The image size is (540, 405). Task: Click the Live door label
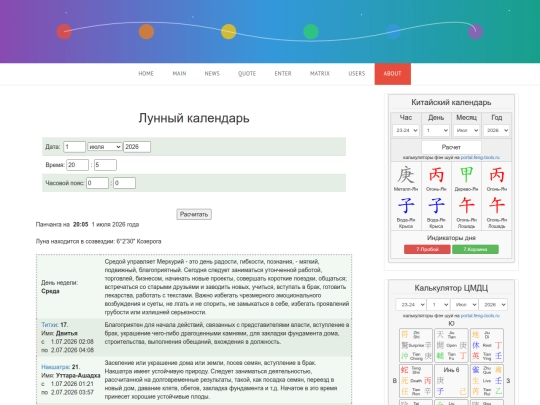coord(487,381)
